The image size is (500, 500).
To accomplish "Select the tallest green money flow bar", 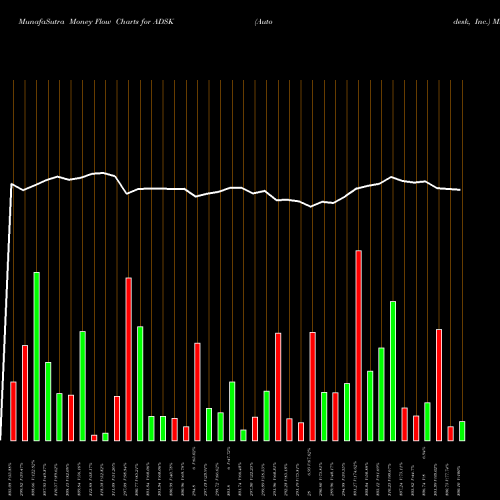I will [37, 357].
